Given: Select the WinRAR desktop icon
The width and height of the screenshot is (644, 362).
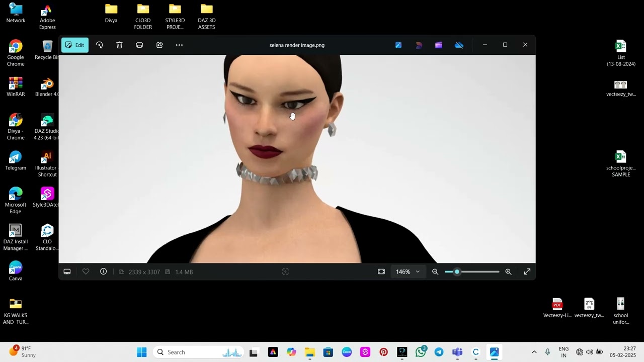Looking at the screenshot, I should pyautogui.click(x=16, y=87).
